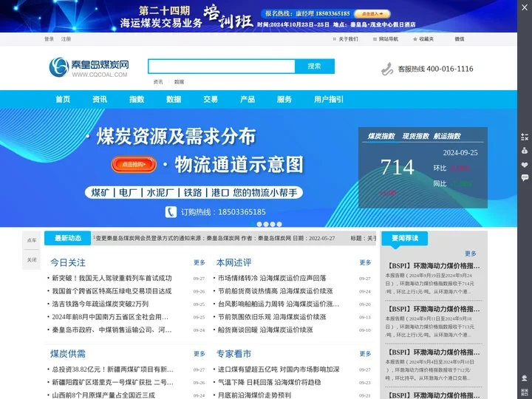Switch to the 现货指数 index tab

[x=415, y=136]
